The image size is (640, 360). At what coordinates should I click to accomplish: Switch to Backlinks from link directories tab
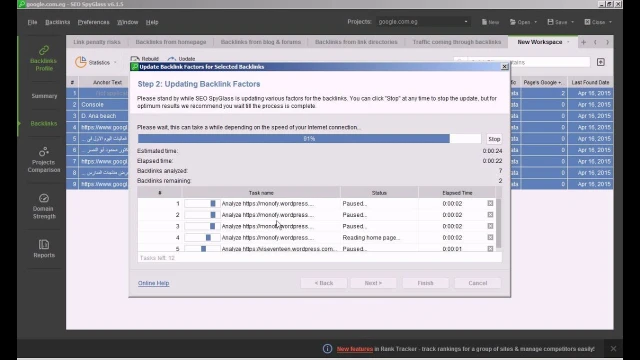tap(356, 42)
